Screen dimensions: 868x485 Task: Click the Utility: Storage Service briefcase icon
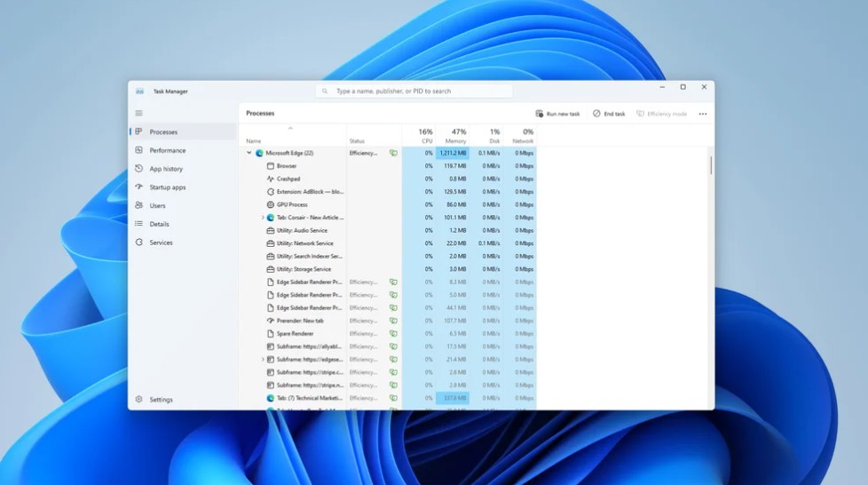coord(271,269)
